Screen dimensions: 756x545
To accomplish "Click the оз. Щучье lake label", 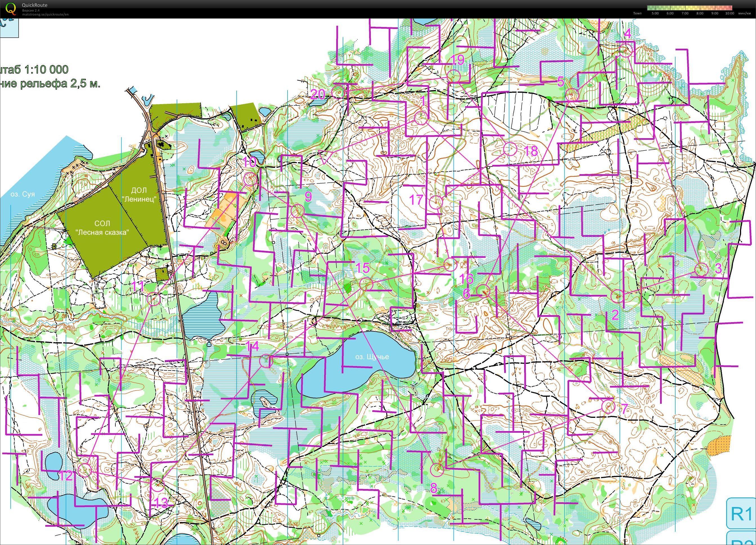I will pos(372,357).
